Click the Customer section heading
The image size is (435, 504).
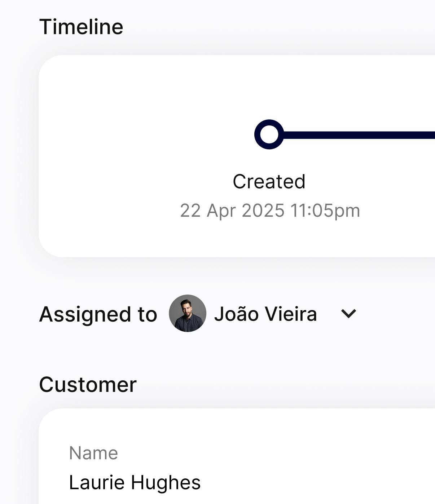pos(88,384)
